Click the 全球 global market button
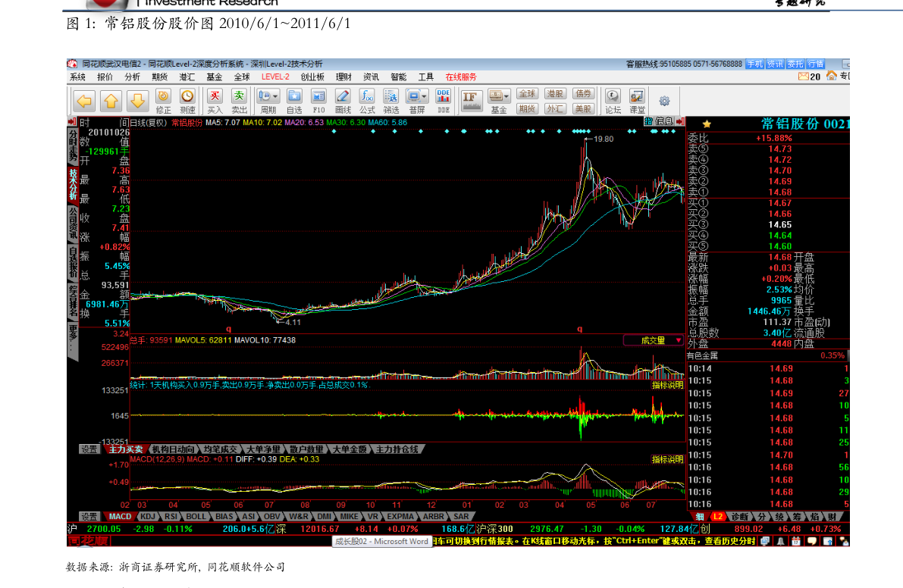 point(527,94)
